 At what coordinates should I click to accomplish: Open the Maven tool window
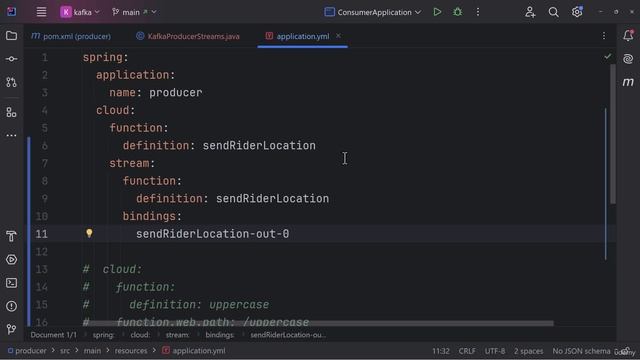(x=628, y=82)
